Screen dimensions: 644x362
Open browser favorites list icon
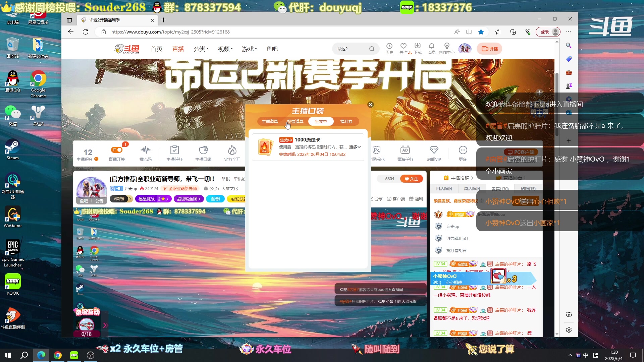pyautogui.click(x=498, y=32)
